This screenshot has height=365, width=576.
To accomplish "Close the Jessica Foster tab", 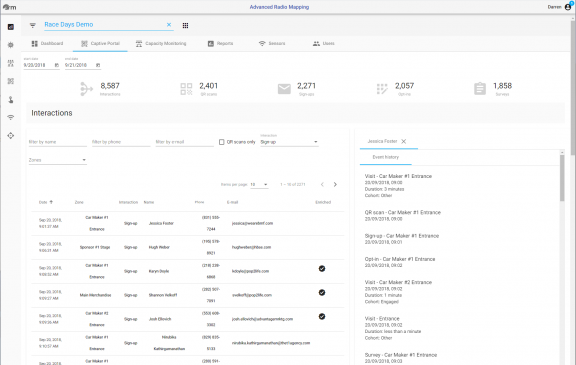I will click(x=404, y=141).
